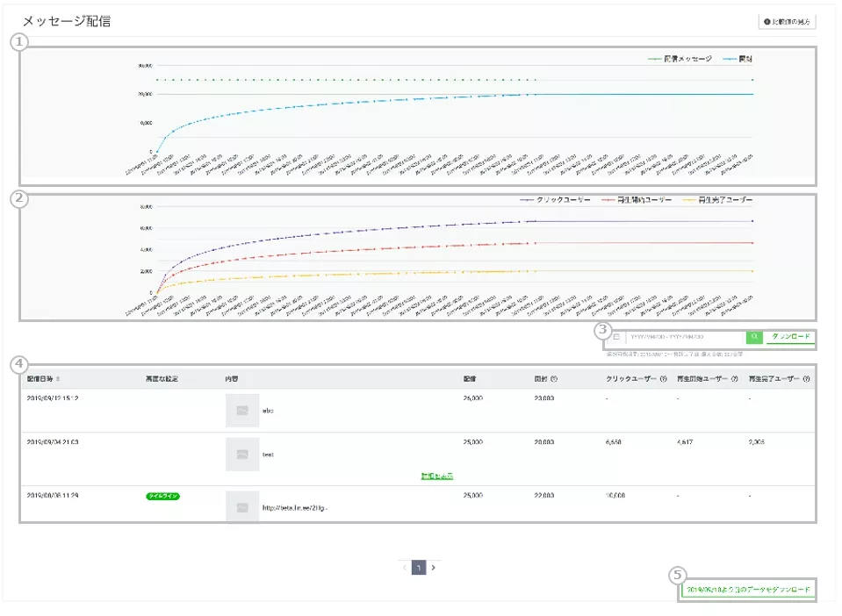
Task: Click help icon beside クリックユーザー header
Action: pos(662,379)
